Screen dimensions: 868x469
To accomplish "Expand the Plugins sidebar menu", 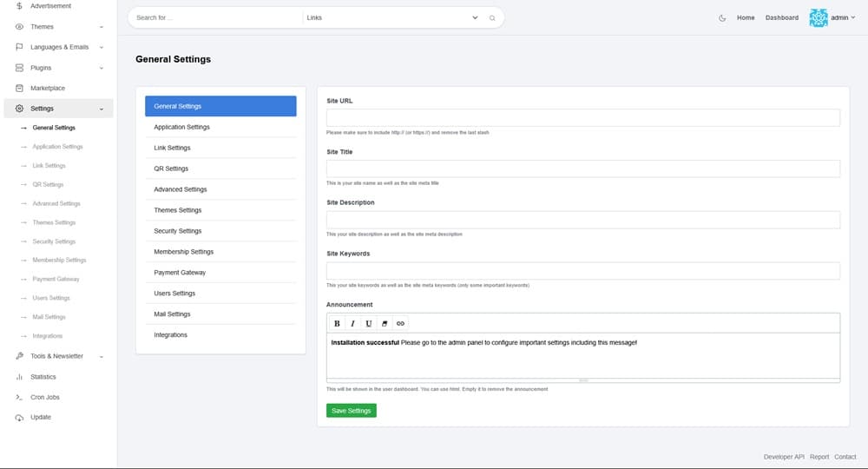I will coord(57,68).
